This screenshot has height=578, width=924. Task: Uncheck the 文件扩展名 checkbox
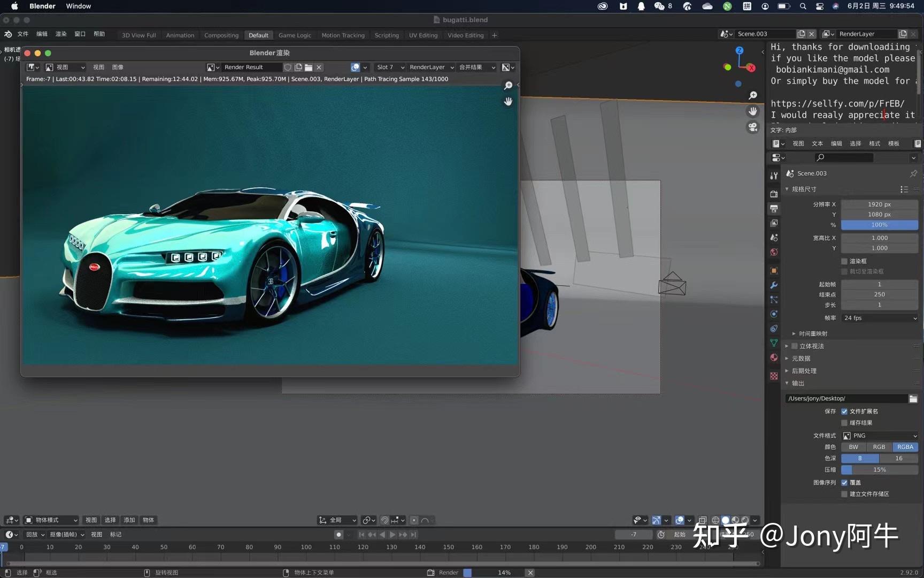coord(844,412)
